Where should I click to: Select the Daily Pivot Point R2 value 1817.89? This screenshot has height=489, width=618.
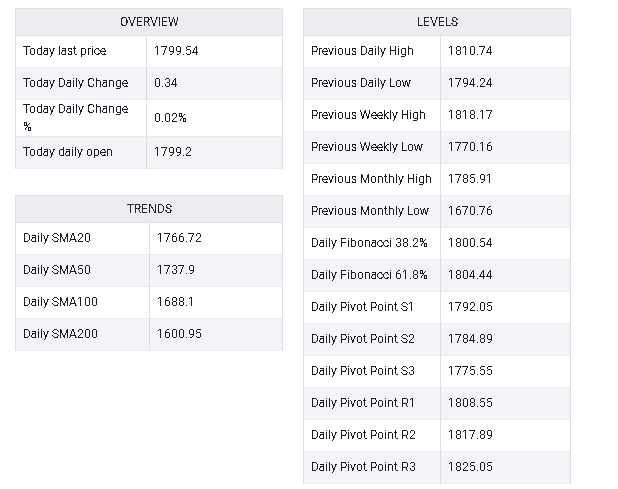(x=470, y=435)
